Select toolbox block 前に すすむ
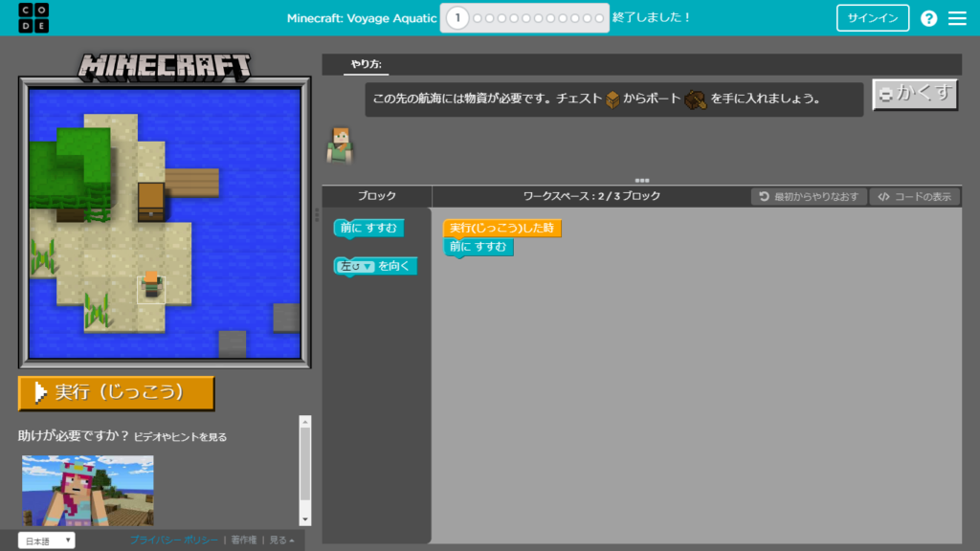Screen dimensions: 980x551 click(368, 228)
